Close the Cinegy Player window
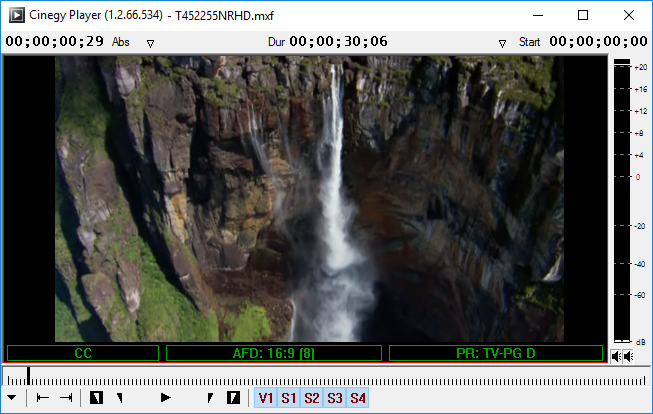Viewport: 653px width, 414px height. click(629, 15)
